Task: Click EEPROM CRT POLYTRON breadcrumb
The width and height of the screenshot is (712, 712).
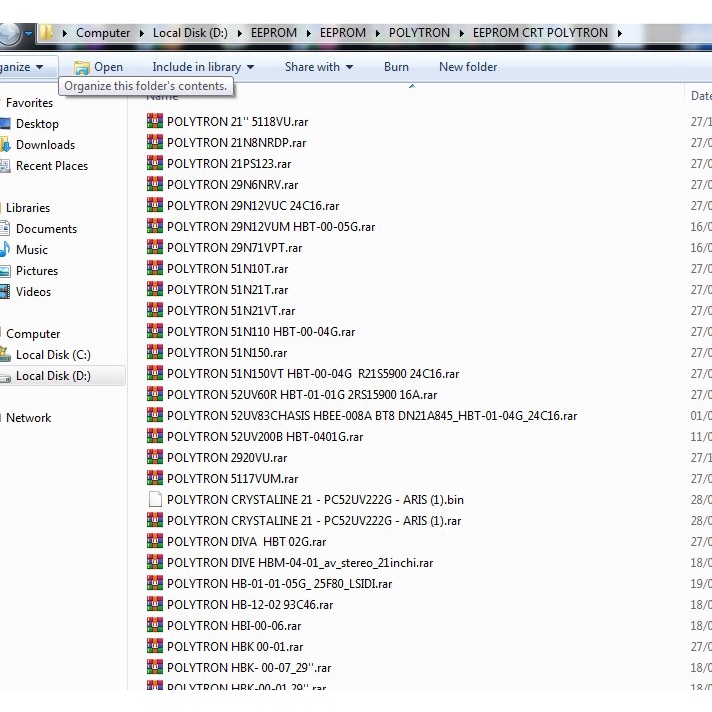Action: pyautogui.click(x=540, y=33)
